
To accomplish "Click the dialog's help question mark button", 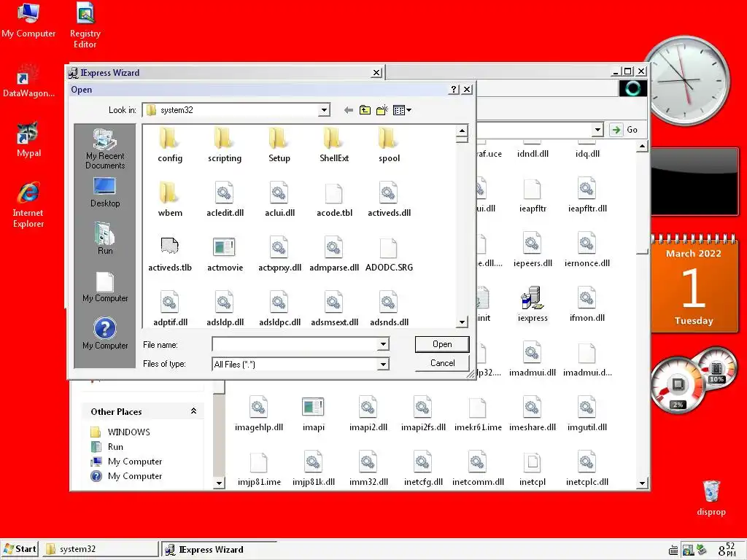I will 454,89.
